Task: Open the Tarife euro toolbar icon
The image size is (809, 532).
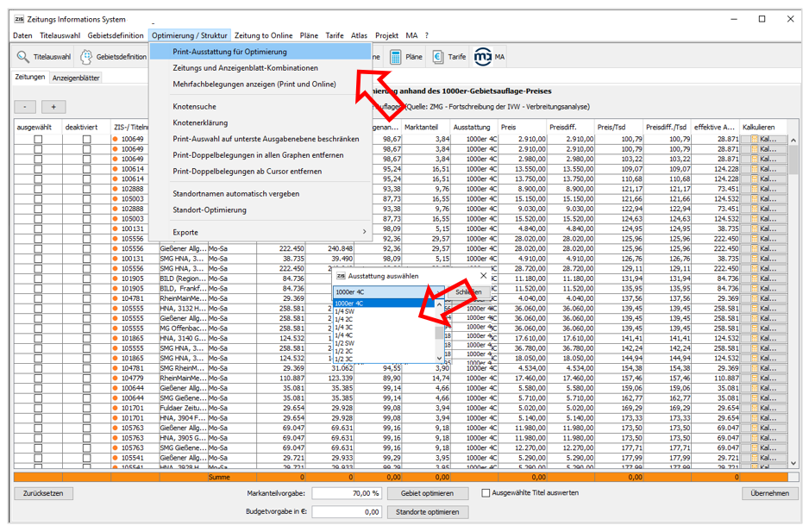Action: click(438, 57)
